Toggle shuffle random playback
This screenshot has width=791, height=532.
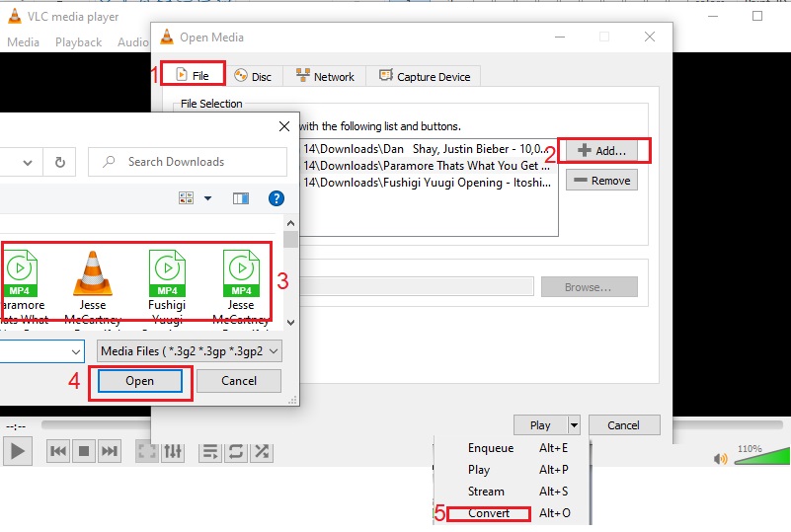262,451
